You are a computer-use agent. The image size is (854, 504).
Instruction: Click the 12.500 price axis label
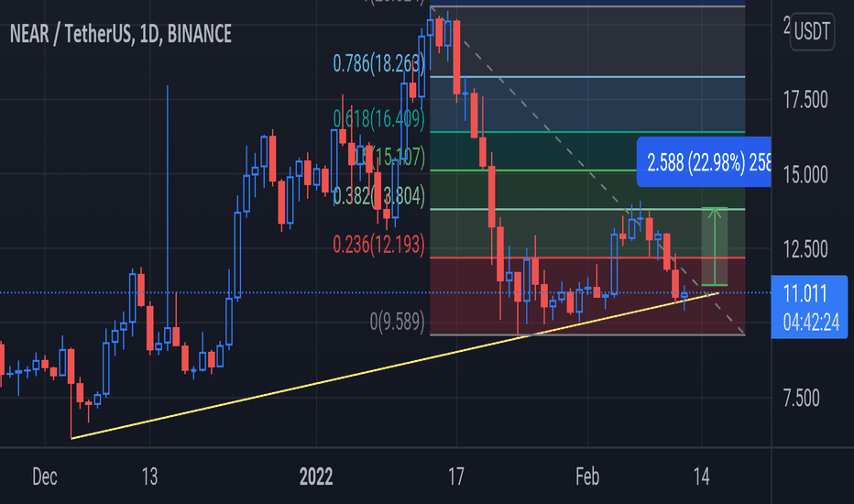(805, 249)
